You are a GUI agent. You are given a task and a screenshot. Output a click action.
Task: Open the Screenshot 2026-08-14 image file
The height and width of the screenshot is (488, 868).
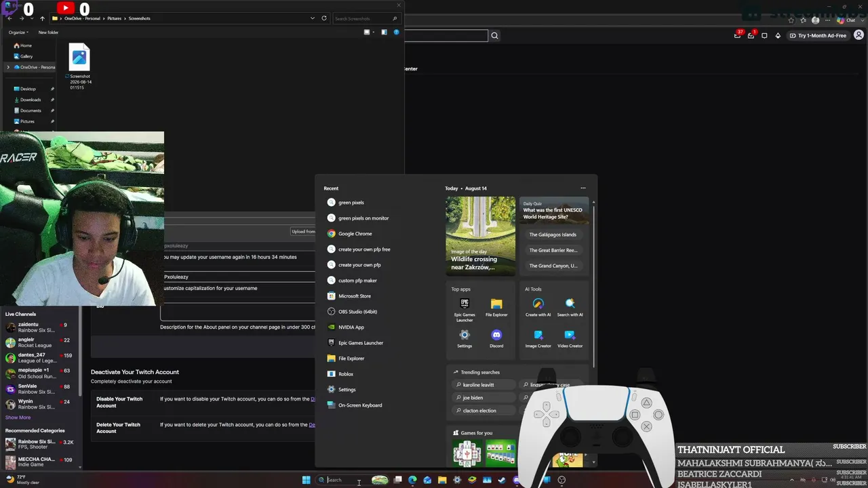pos(80,66)
